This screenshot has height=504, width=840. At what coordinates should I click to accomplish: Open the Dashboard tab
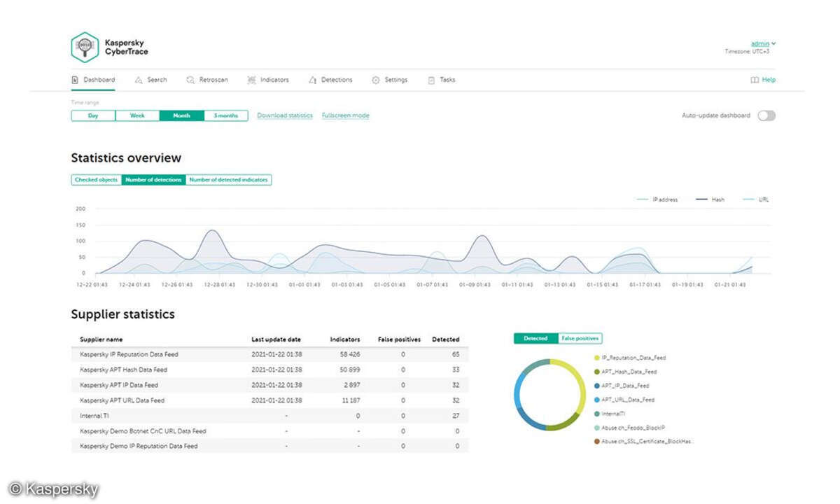coord(93,80)
